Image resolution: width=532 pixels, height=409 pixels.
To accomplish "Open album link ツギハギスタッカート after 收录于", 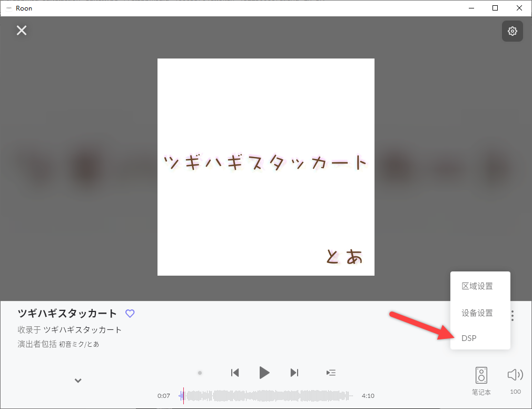I will pos(82,330).
